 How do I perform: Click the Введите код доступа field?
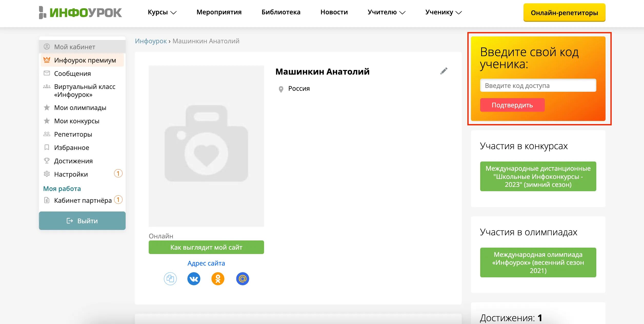tap(538, 86)
